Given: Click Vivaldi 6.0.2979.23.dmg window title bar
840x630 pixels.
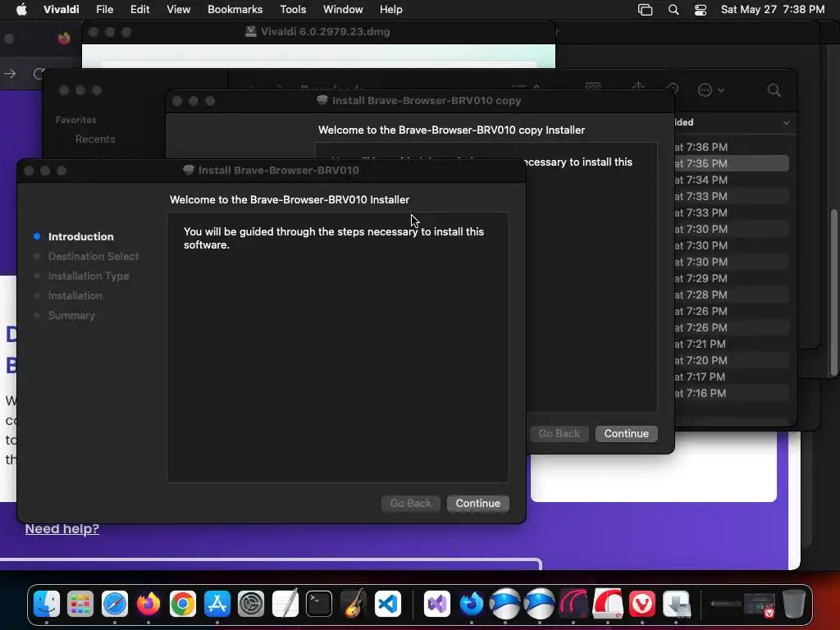Looking at the screenshot, I should coord(319,32).
